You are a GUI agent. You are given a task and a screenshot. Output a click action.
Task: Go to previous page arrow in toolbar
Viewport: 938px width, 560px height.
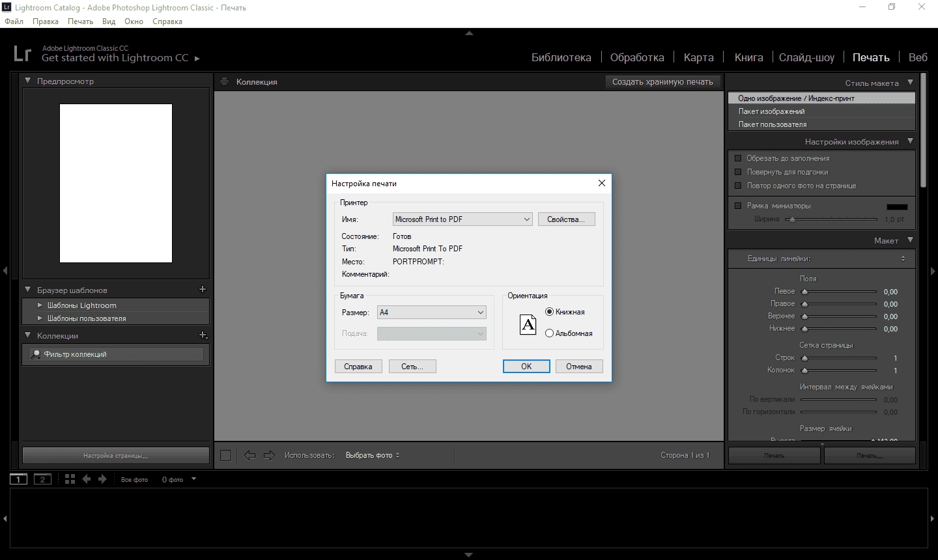coord(249,455)
